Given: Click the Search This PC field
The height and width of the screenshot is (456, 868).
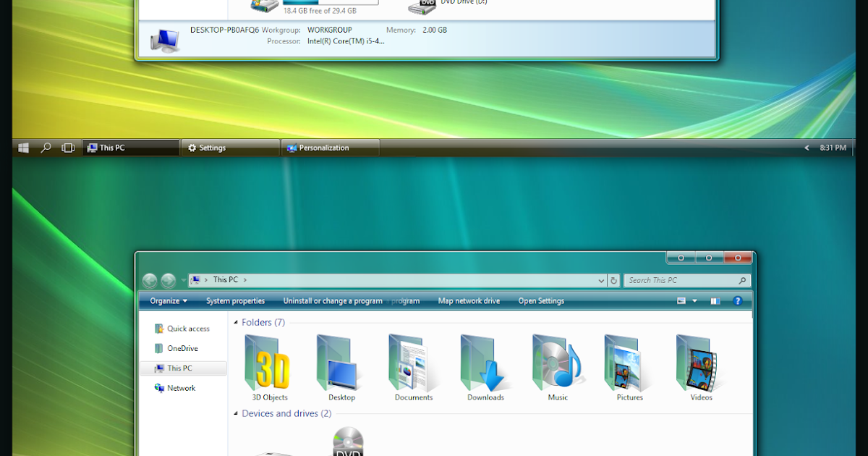Looking at the screenshot, I should [687, 280].
